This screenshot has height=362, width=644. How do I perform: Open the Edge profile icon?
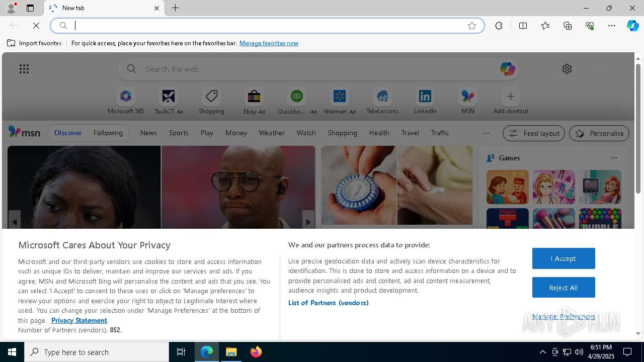11,8
